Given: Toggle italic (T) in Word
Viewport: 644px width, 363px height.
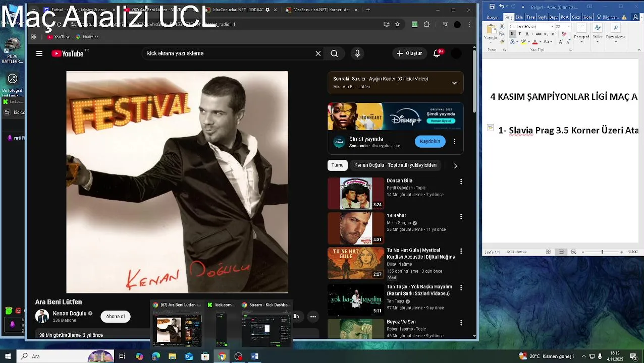Looking at the screenshot, I should (x=519, y=34).
